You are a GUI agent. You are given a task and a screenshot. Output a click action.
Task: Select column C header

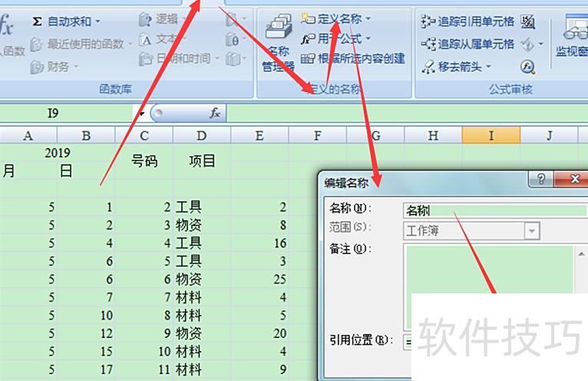click(144, 135)
